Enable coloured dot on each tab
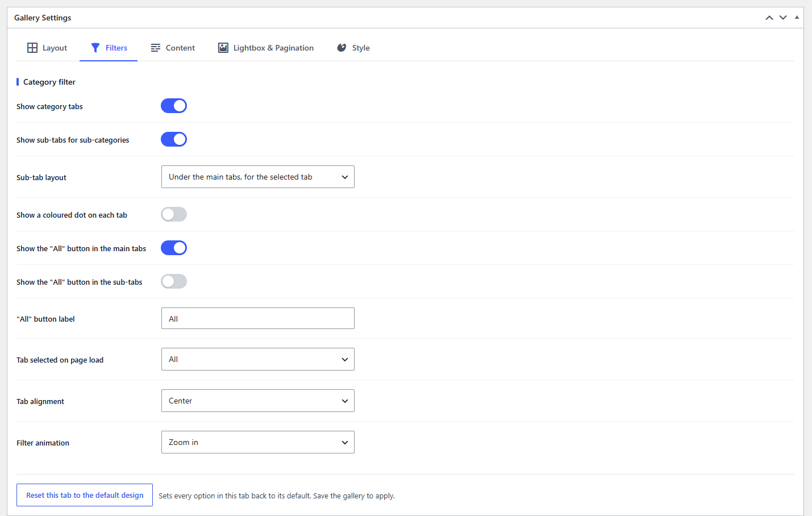Image resolution: width=812 pixels, height=516 pixels. click(174, 214)
